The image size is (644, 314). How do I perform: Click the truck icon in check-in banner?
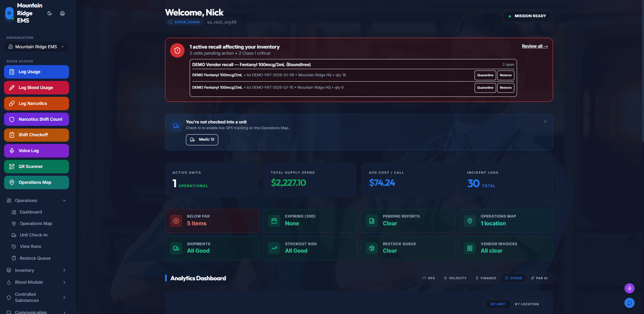[x=176, y=126]
